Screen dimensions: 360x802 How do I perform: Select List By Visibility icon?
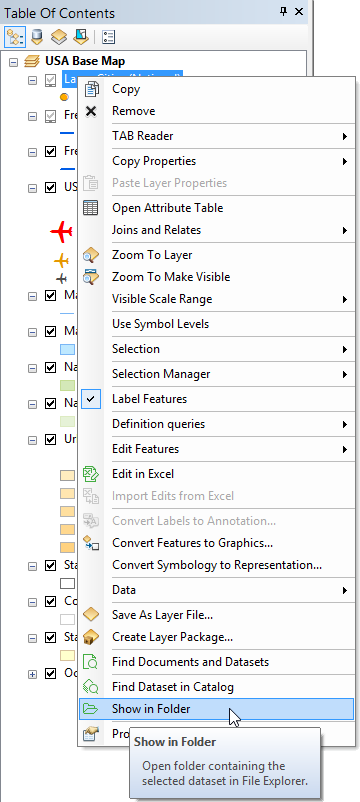(59, 37)
